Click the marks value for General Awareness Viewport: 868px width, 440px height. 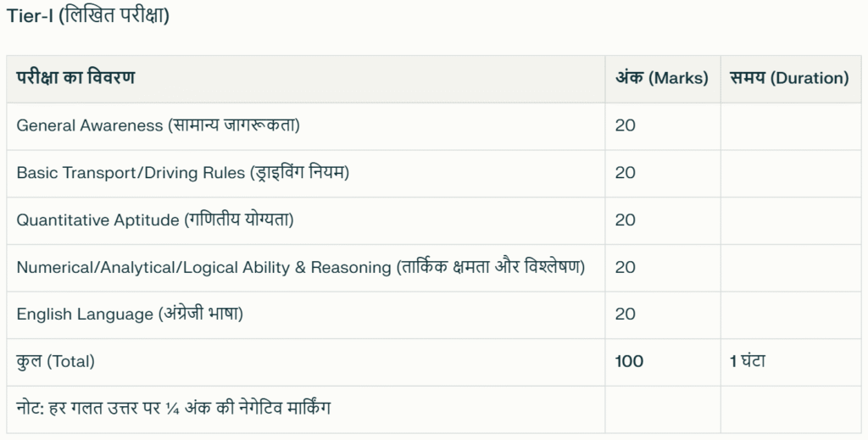pyautogui.click(x=625, y=125)
